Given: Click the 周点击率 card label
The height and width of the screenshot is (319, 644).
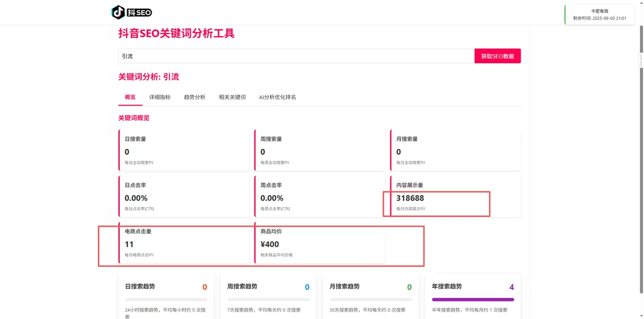Looking at the screenshot, I should coord(271,185).
